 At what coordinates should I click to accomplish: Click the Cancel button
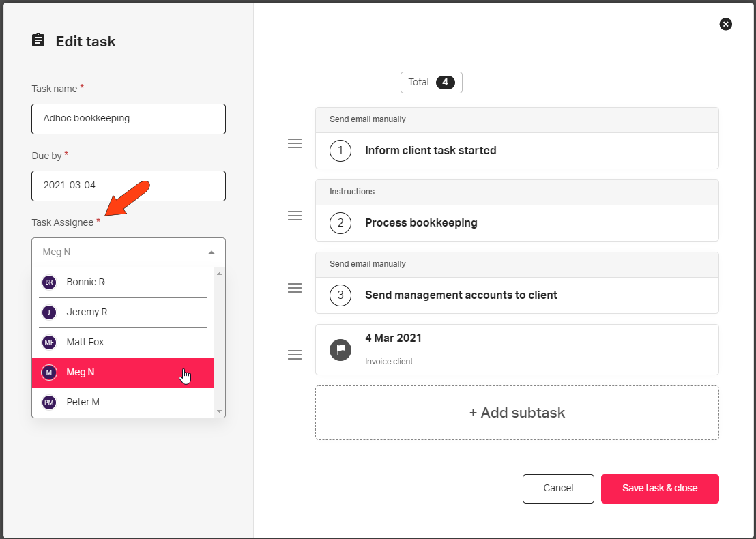tap(558, 489)
